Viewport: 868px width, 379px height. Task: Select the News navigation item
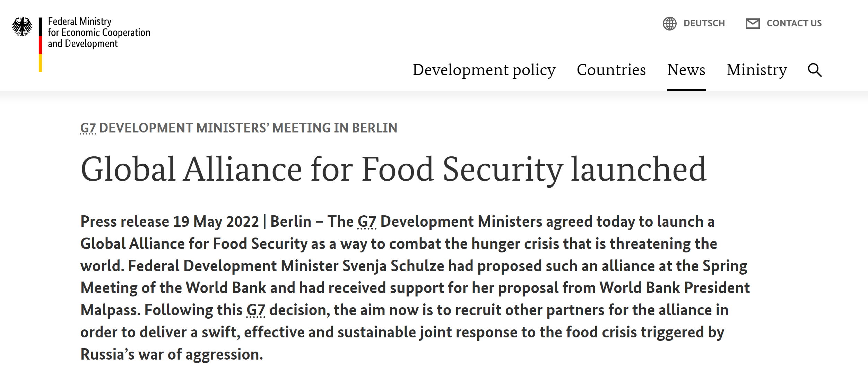click(x=686, y=70)
